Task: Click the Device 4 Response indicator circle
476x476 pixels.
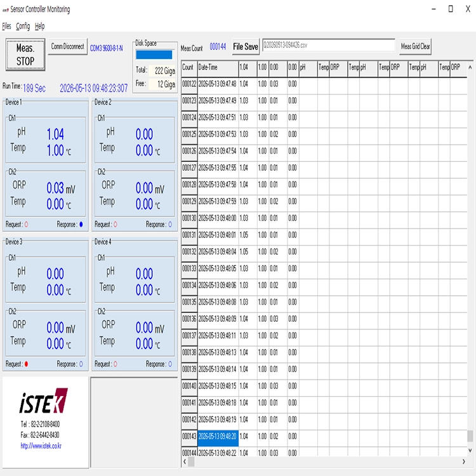Action: point(170,364)
